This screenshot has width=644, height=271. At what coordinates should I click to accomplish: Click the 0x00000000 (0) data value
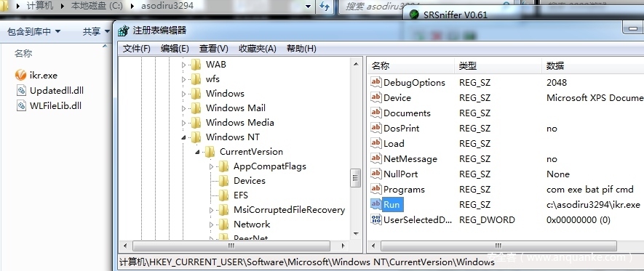pyautogui.click(x=579, y=219)
